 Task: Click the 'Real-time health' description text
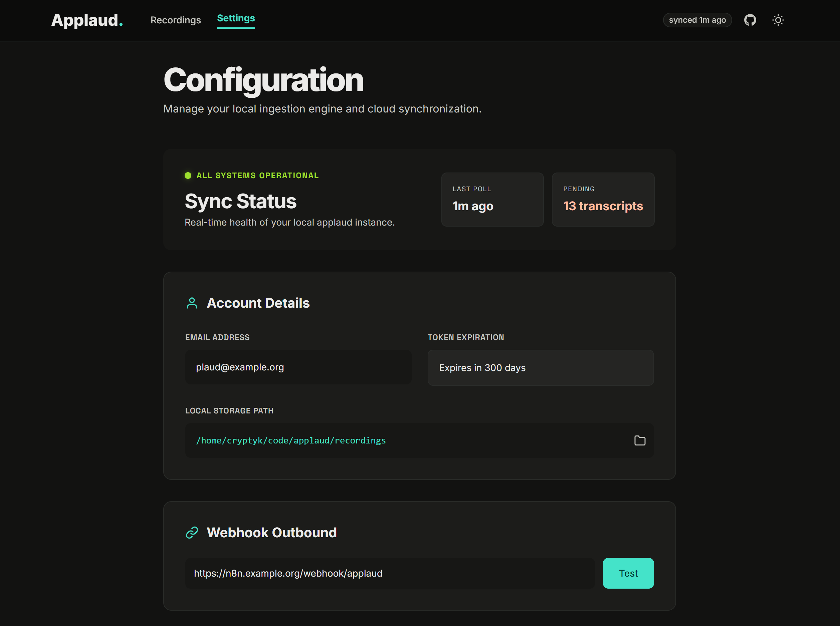pyautogui.click(x=289, y=223)
